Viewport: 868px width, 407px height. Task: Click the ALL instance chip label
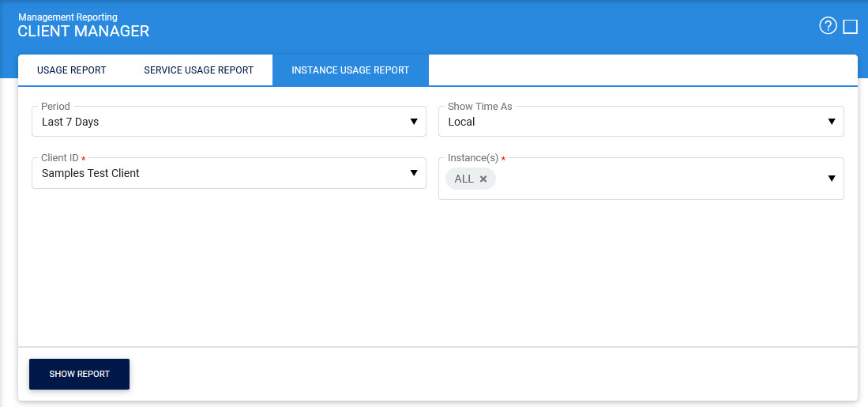pos(464,179)
